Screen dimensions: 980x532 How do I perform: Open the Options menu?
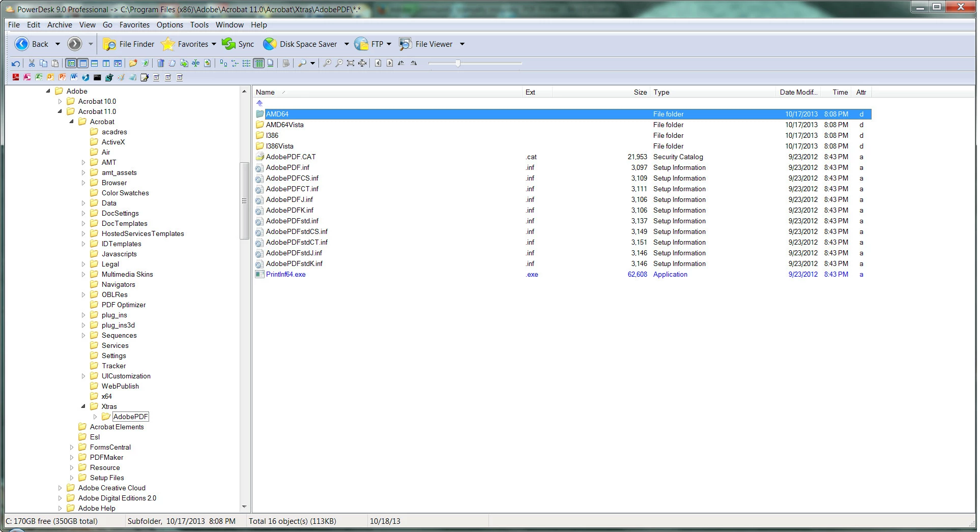(x=169, y=24)
